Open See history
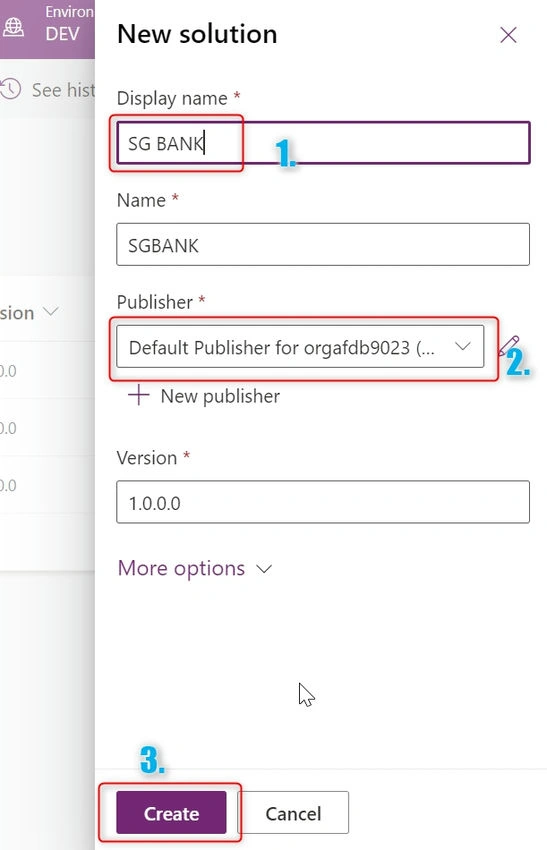This screenshot has height=850, width=547. [63, 90]
